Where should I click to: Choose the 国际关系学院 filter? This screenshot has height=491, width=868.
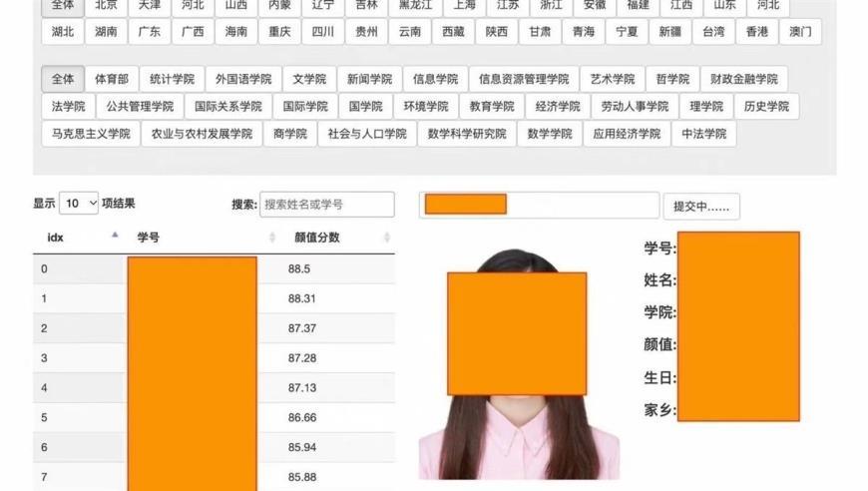228,106
